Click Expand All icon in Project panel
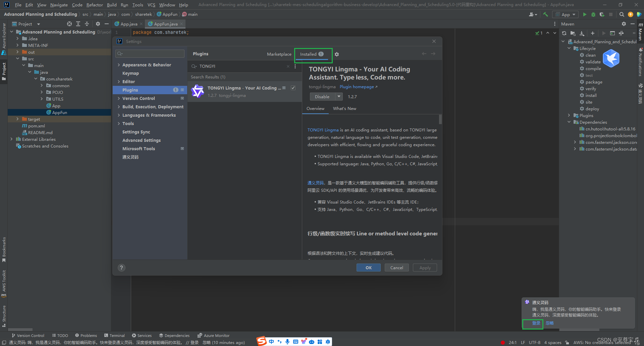The image size is (644, 346). 78,24
